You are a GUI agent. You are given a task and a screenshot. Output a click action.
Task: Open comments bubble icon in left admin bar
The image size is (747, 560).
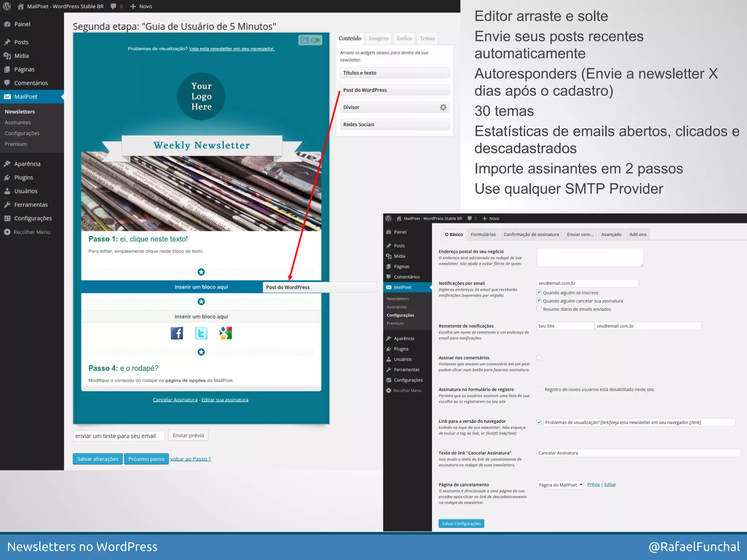[113, 6]
